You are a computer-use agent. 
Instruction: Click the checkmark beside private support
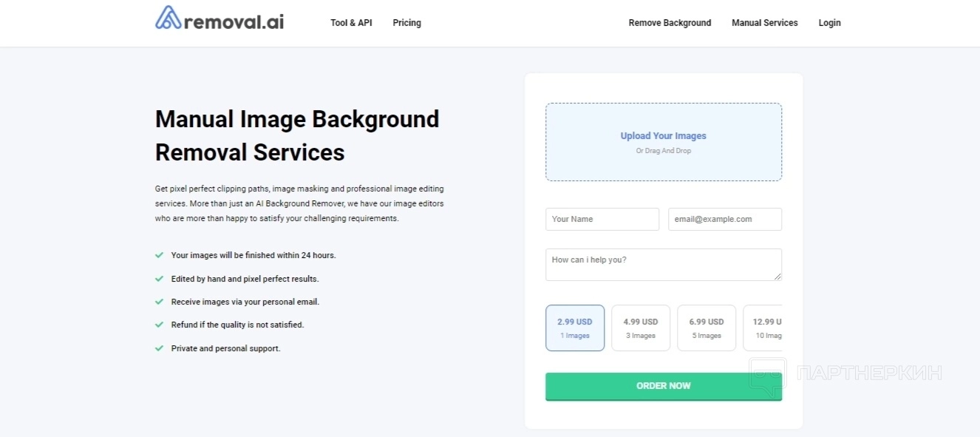click(x=159, y=348)
